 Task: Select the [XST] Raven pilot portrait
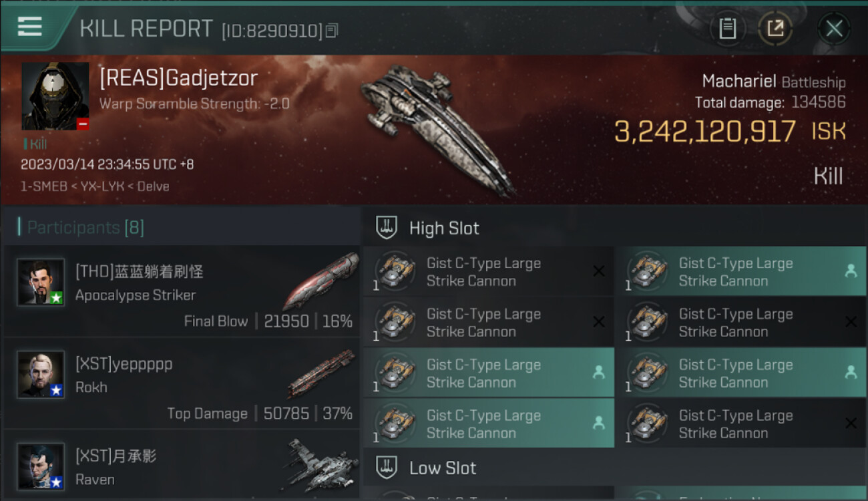41,467
